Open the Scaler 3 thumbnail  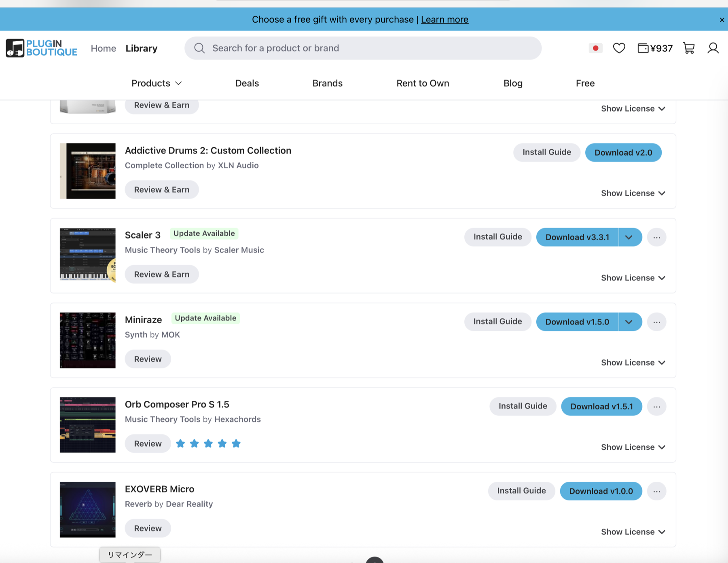pyautogui.click(x=88, y=256)
